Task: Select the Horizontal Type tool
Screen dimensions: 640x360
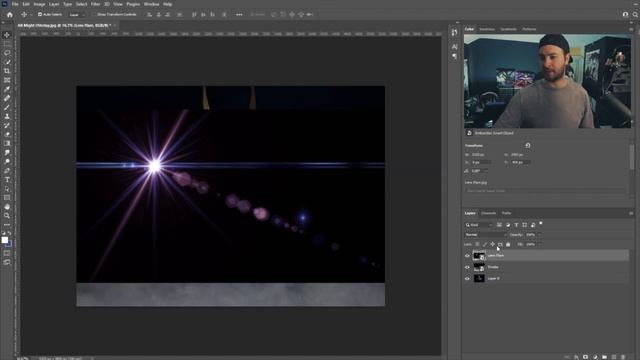Action: point(7,180)
